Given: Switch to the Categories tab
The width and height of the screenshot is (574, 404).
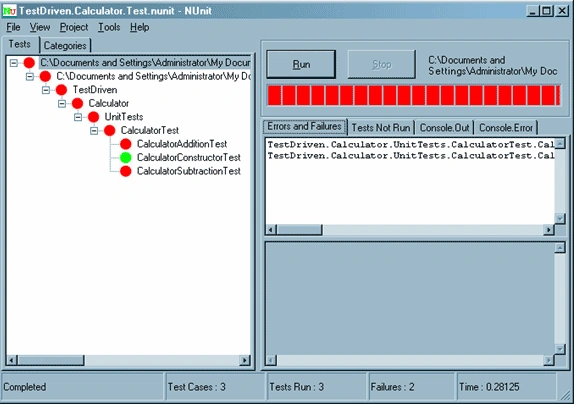Looking at the screenshot, I should [x=65, y=46].
